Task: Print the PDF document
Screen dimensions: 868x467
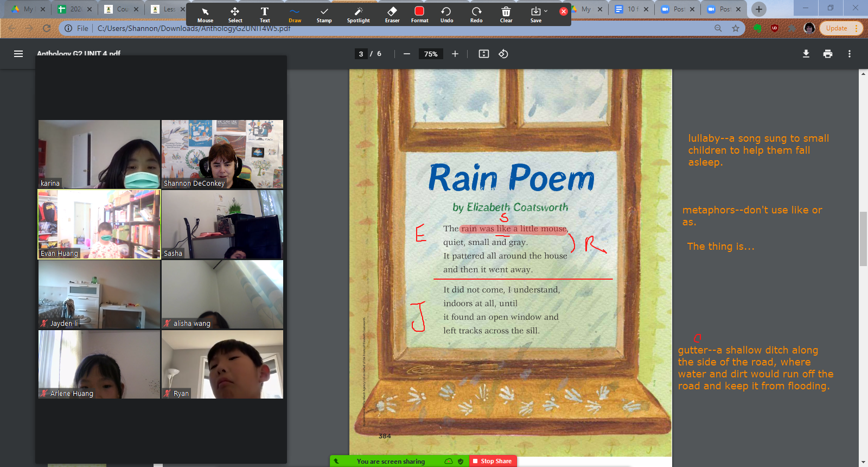Action: tap(828, 54)
